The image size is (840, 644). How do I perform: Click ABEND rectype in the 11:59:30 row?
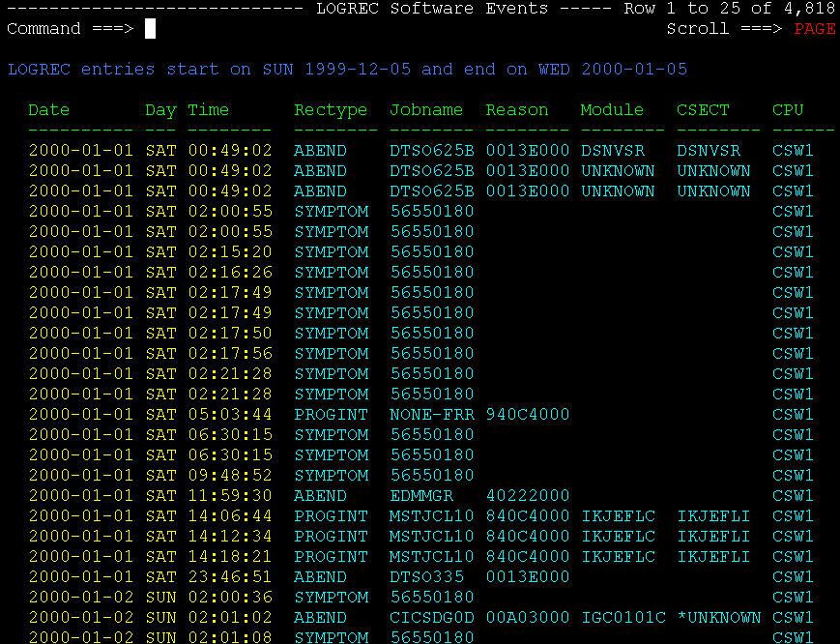[320, 496]
